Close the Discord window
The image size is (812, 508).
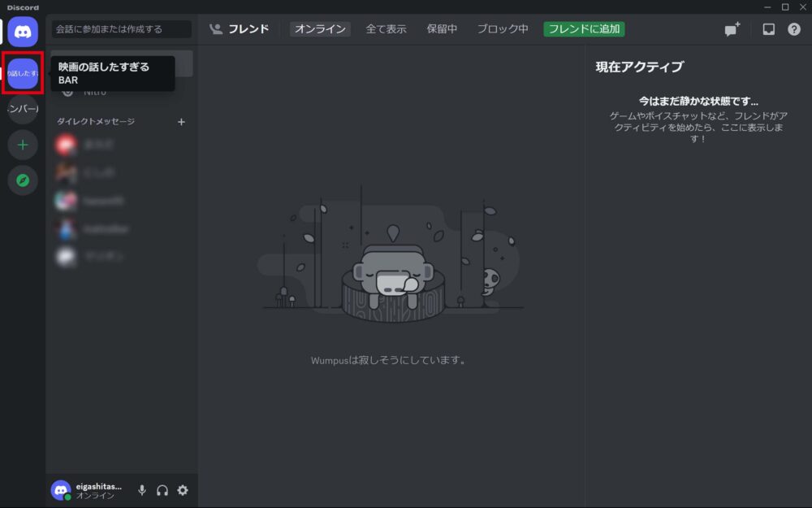click(803, 7)
